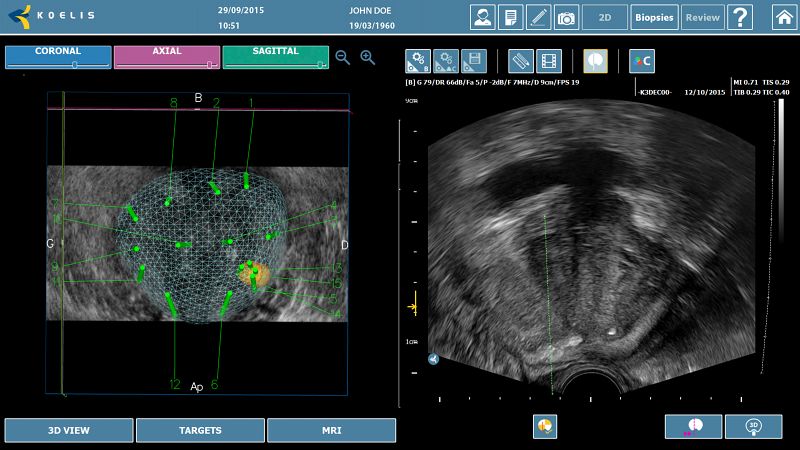
Task: Zoom in with plus magnifier
Action: 367,58
